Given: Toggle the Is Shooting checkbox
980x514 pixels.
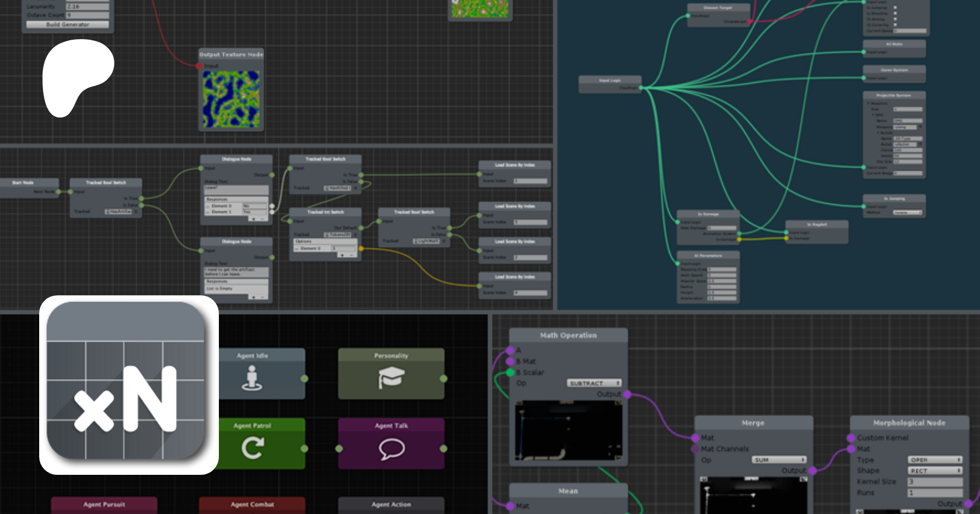Looking at the screenshot, I should click(x=895, y=14).
